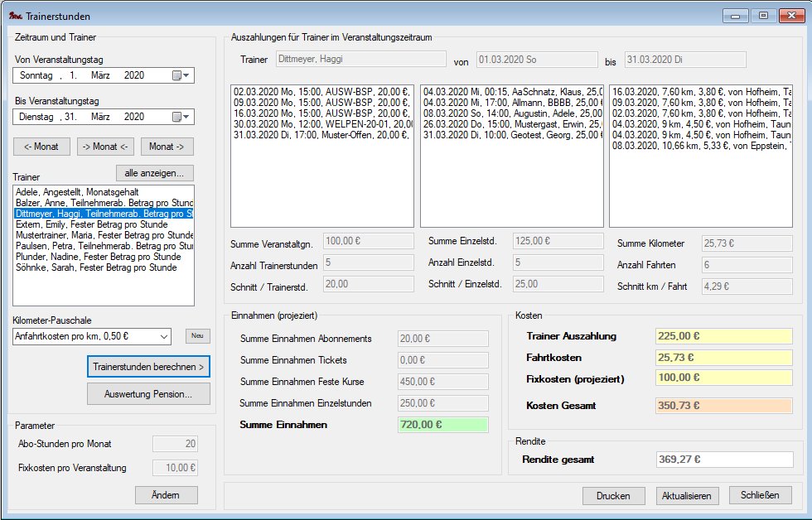Click the Abo-Stunden pro Monat field
The width and height of the screenshot is (812, 520).
(175, 444)
